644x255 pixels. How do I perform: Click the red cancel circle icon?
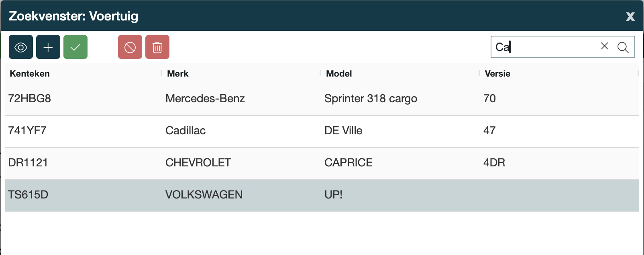[x=130, y=47]
